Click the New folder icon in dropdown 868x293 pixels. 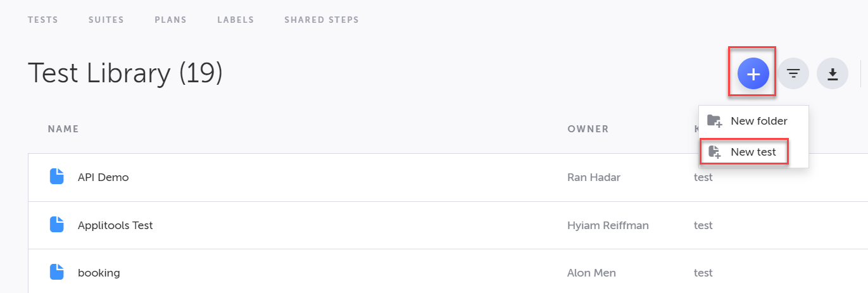pyautogui.click(x=714, y=121)
